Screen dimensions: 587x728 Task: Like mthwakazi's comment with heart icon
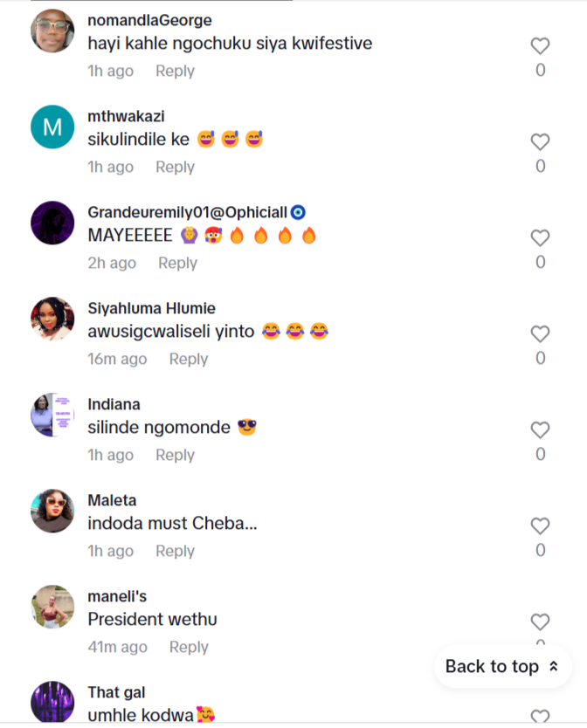[x=541, y=142]
